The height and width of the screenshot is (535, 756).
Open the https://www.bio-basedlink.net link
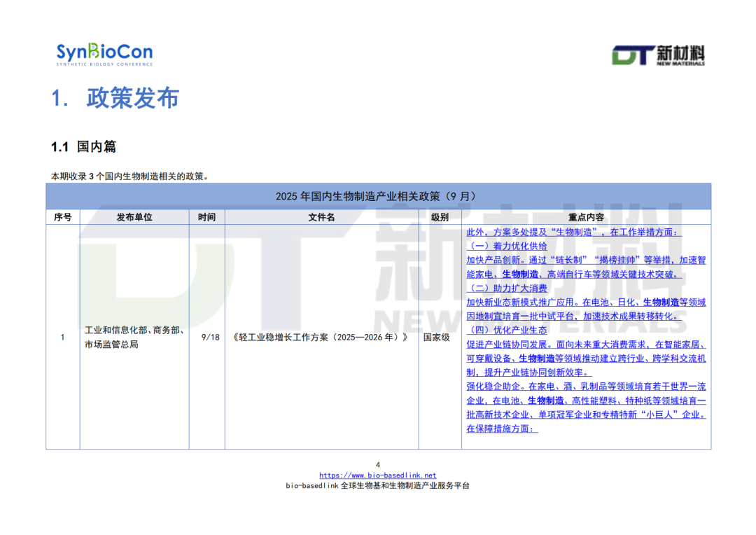click(377, 475)
